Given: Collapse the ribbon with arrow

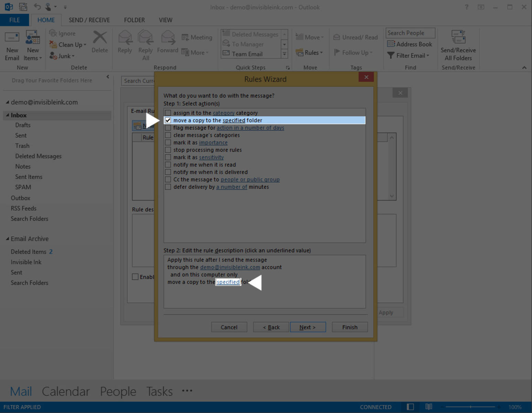Looking at the screenshot, I should coord(524,67).
